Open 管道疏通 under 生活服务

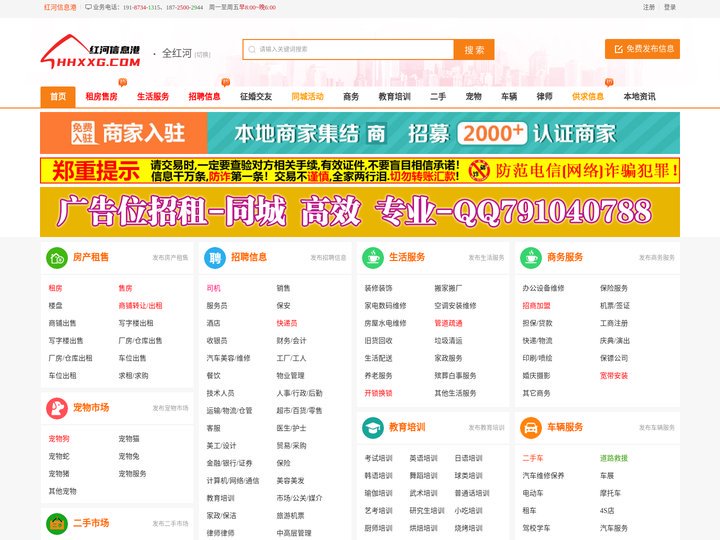tap(449, 323)
